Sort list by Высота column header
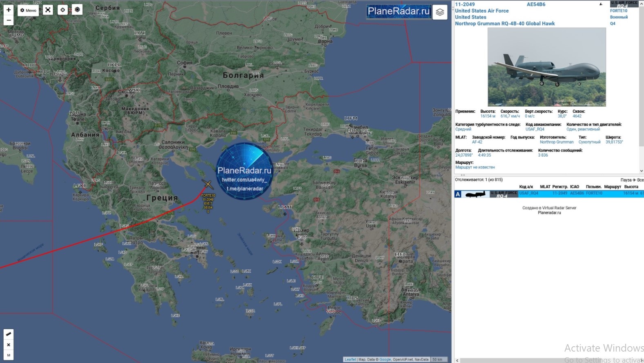This screenshot has height=363, width=644. point(631,187)
